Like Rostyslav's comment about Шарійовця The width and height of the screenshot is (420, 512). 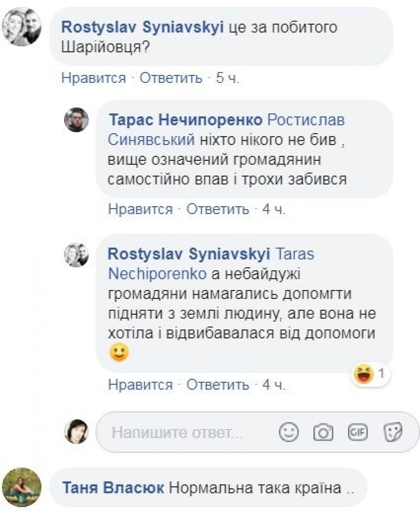coord(94,78)
